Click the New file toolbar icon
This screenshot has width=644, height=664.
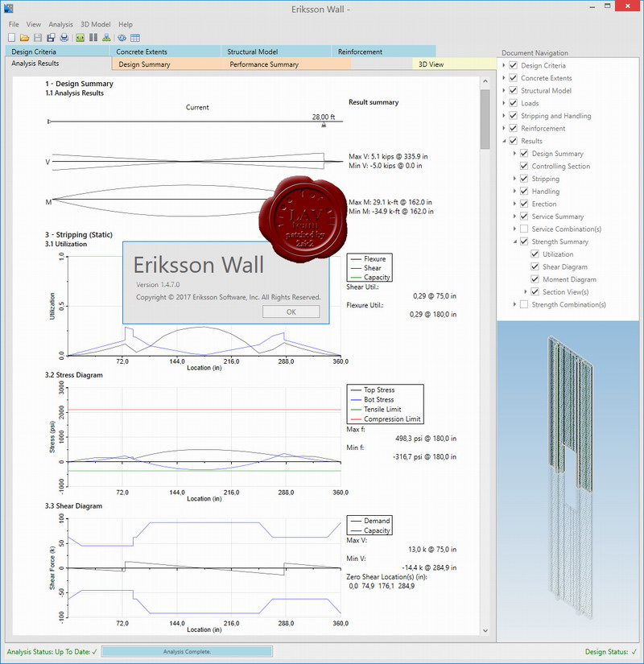pyautogui.click(x=11, y=38)
